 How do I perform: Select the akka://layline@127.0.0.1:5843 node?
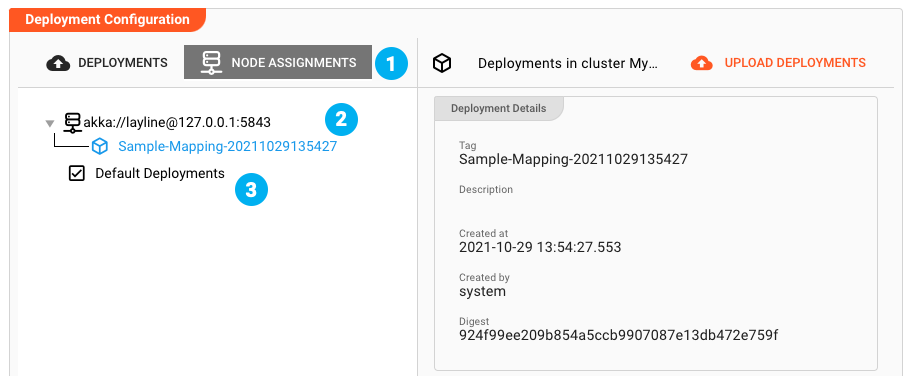pyautogui.click(x=177, y=122)
